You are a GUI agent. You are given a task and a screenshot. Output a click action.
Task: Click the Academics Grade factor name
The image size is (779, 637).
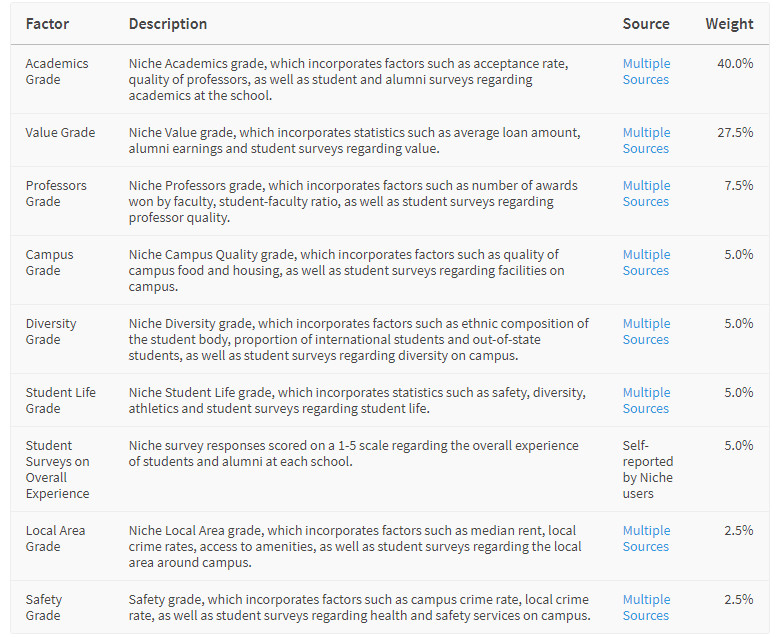57,71
